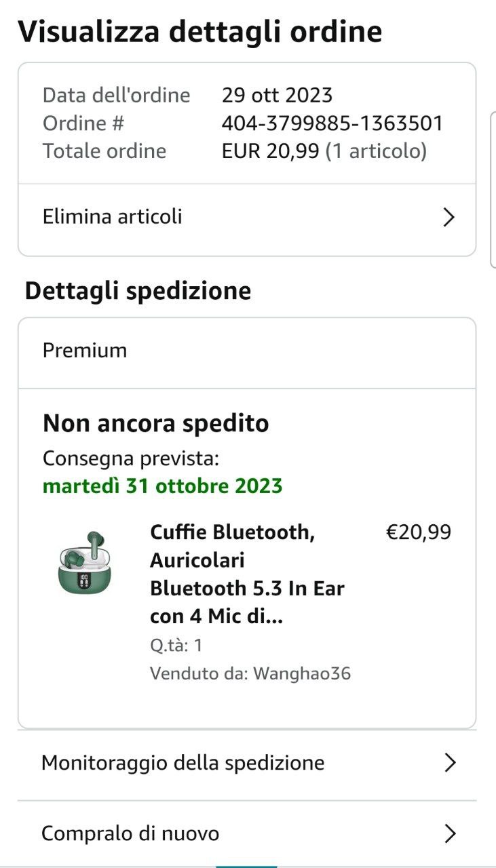Tap the chevron next to Compralo di nuovo

449,833
